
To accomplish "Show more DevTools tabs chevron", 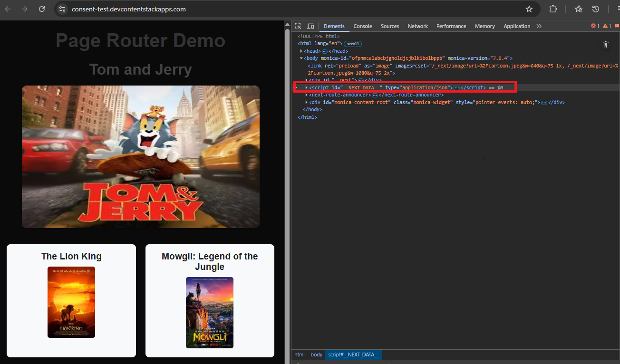I will [539, 26].
